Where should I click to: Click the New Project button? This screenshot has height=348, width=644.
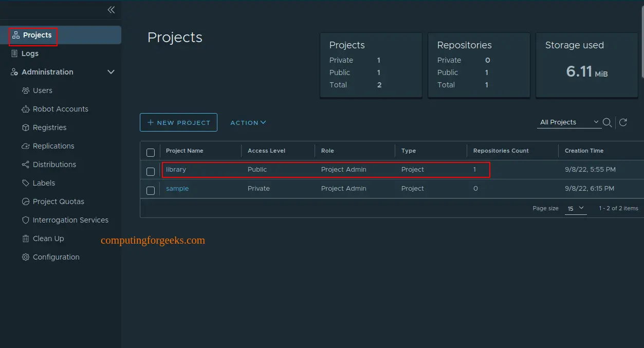point(178,122)
